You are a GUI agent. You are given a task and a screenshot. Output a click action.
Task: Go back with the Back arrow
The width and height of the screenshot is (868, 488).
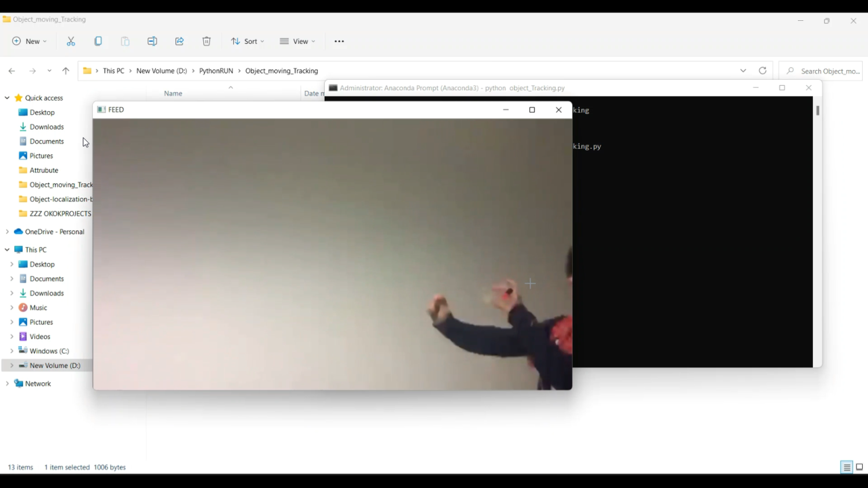(12, 71)
